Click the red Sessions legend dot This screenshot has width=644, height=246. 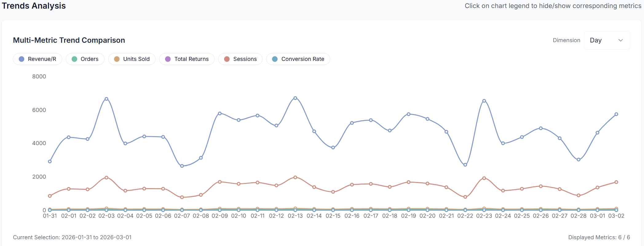coord(227,59)
